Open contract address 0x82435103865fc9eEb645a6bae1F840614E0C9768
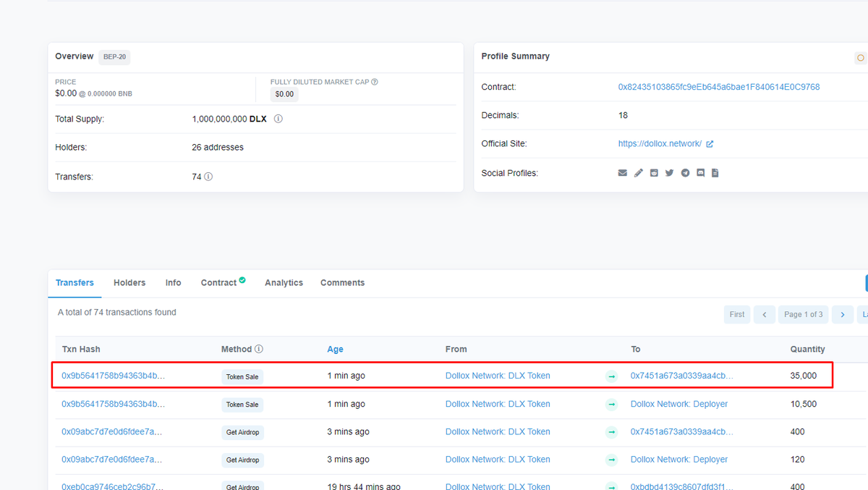This screenshot has height=490, width=868. [719, 87]
